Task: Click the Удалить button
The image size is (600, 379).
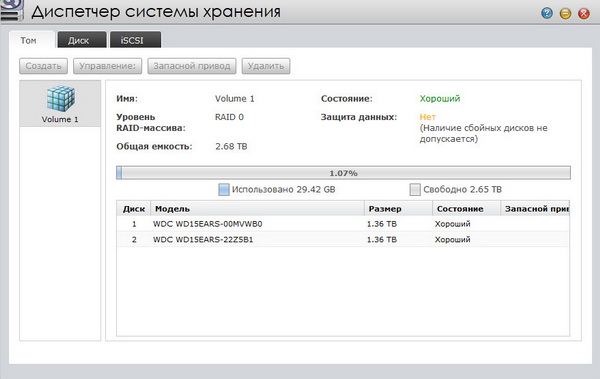Action: (x=266, y=66)
